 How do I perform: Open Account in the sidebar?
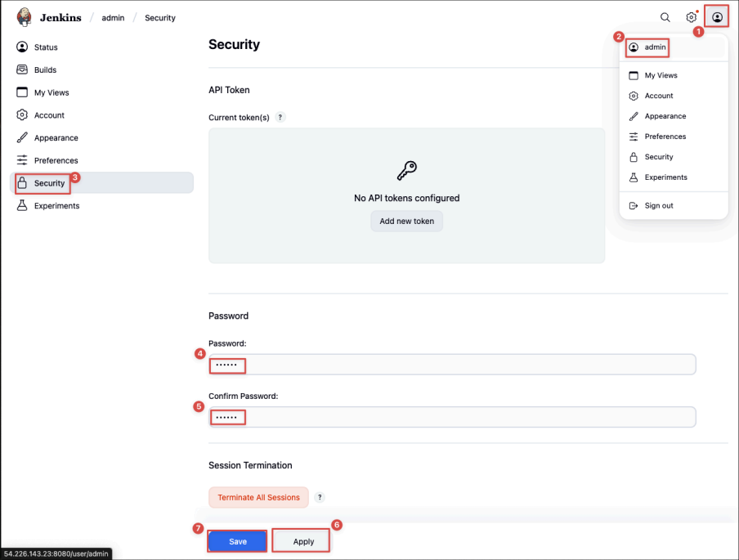pos(102,115)
